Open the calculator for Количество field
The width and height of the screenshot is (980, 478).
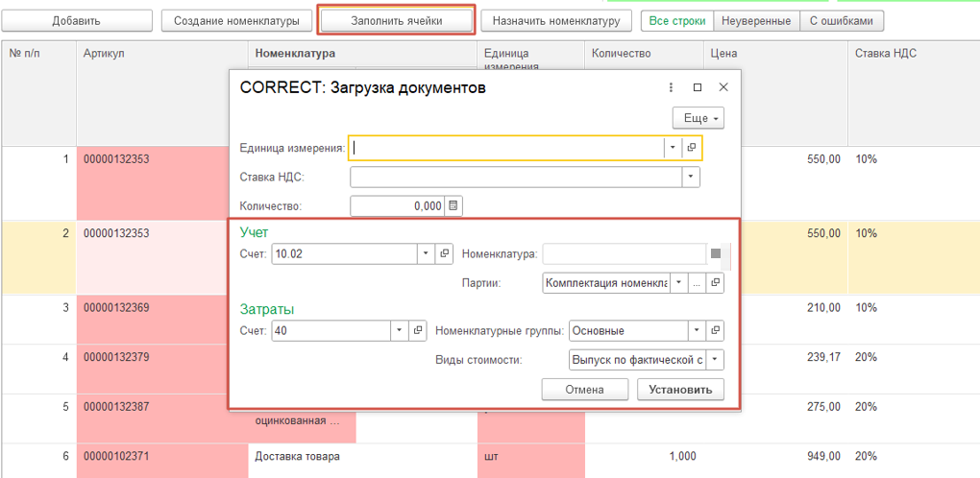pos(453,206)
